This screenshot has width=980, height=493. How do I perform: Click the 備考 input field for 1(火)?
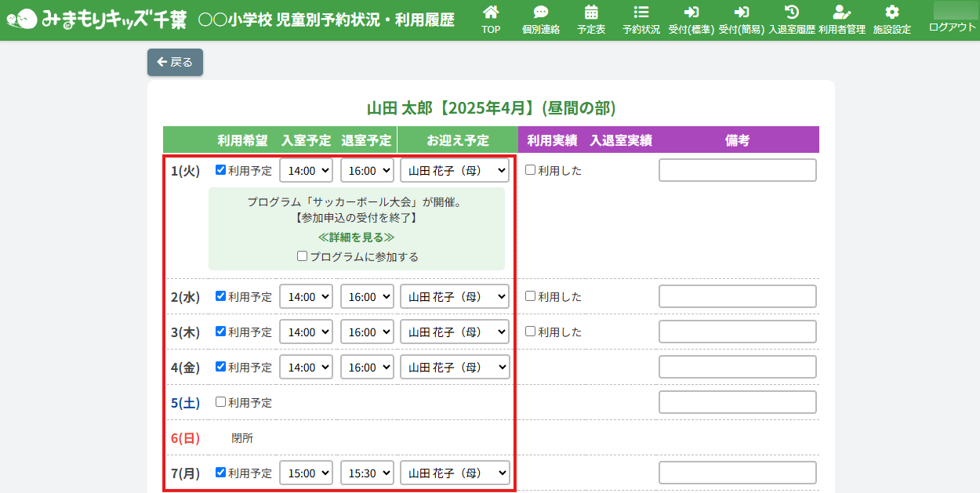click(737, 170)
